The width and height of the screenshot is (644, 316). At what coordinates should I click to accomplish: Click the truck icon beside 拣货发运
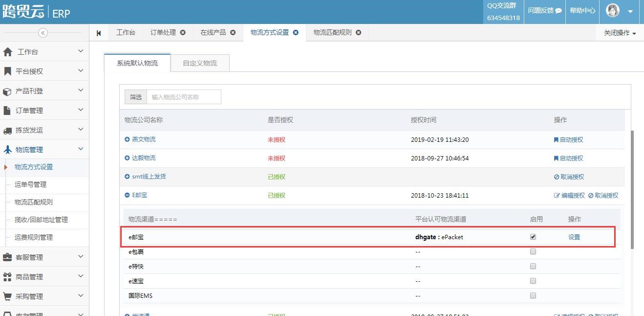7,131
